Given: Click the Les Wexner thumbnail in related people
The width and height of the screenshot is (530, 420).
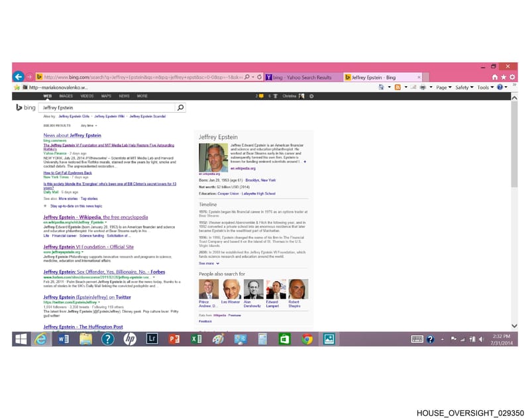Looking at the screenshot, I should (x=231, y=289).
